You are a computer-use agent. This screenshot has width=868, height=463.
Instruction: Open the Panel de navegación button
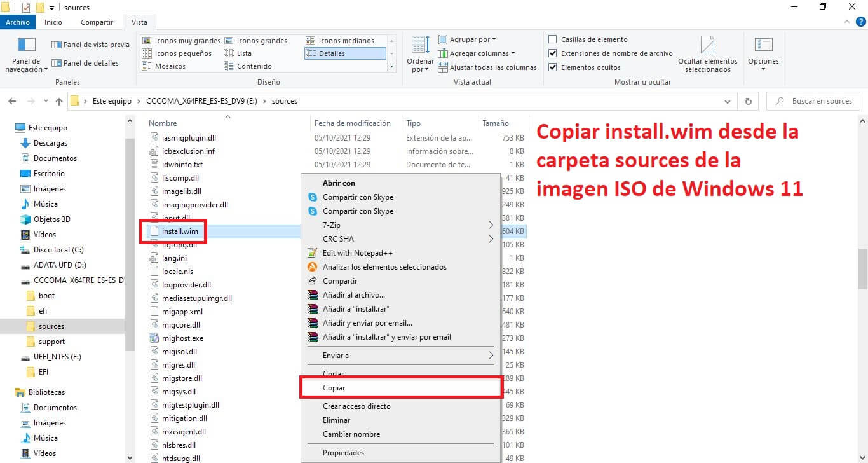point(26,54)
